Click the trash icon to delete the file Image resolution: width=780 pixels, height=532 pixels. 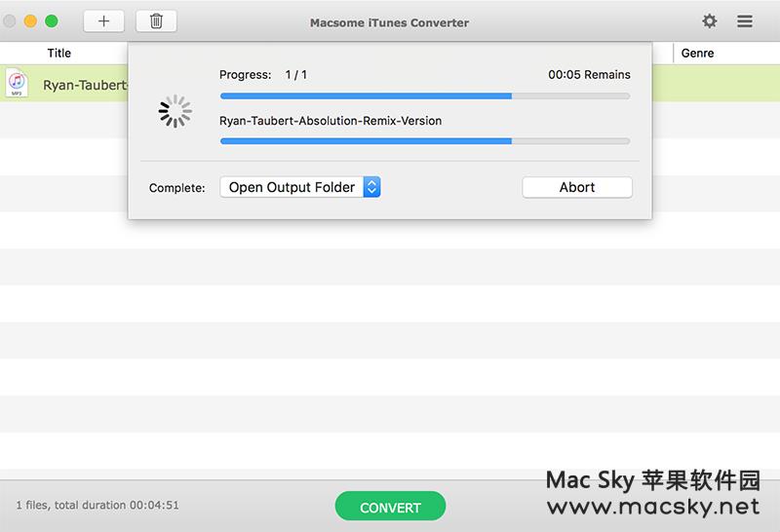pyautogui.click(x=156, y=21)
